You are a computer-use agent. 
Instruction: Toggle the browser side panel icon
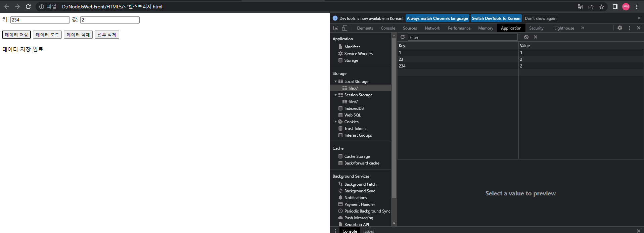point(615,7)
